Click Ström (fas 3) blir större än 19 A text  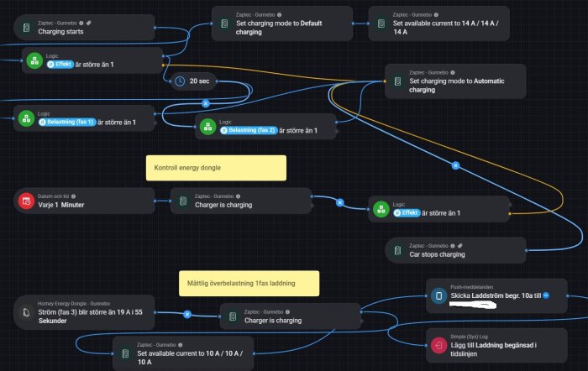click(x=90, y=316)
